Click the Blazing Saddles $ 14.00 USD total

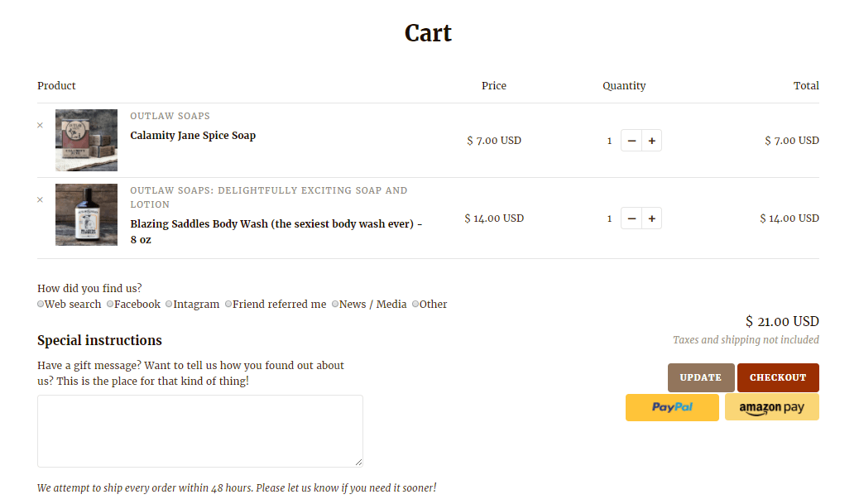[x=789, y=218]
